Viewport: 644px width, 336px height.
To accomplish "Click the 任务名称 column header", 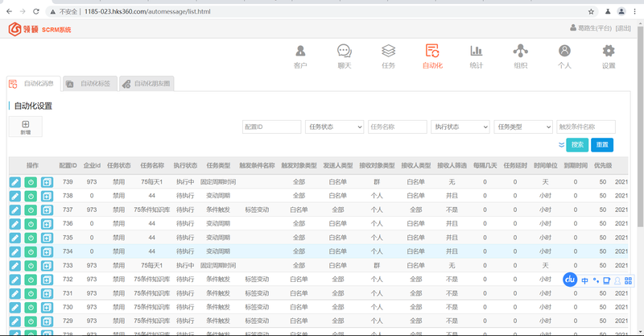I will (x=152, y=165).
